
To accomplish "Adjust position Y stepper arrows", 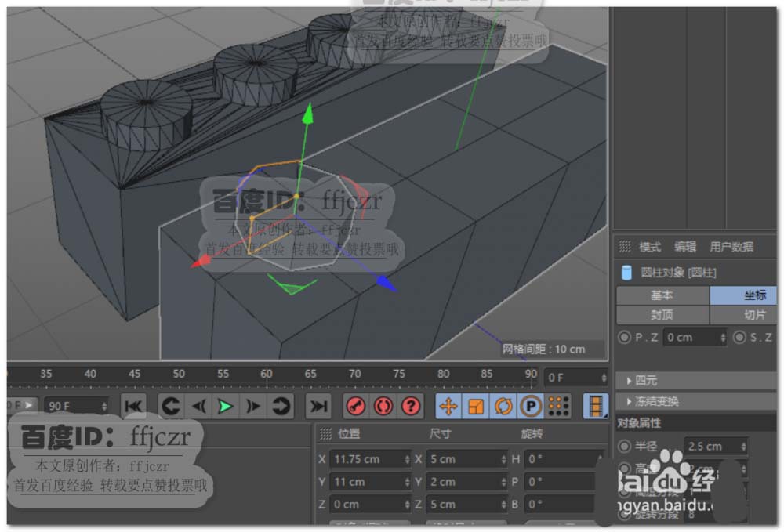I will pos(407,482).
